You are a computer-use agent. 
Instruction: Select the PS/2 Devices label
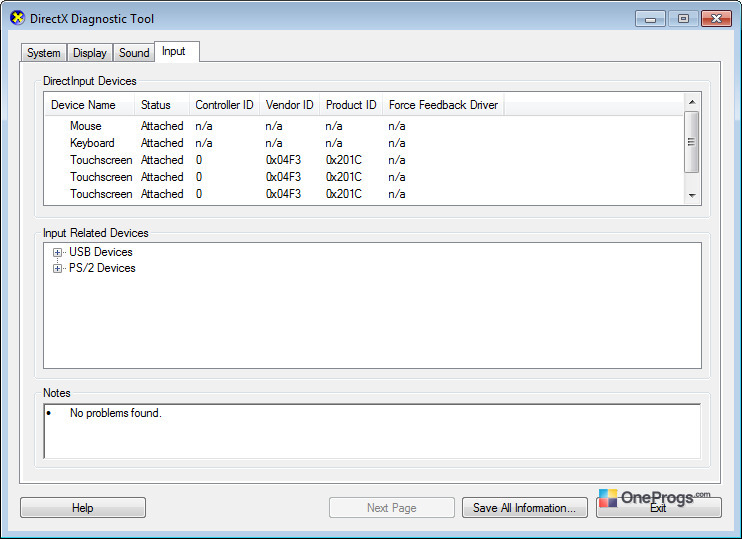pyautogui.click(x=102, y=268)
